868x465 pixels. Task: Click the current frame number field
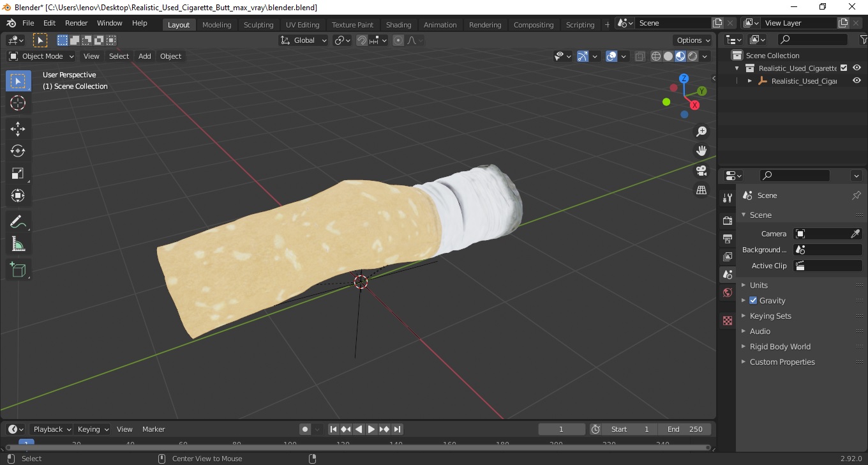tap(562, 429)
